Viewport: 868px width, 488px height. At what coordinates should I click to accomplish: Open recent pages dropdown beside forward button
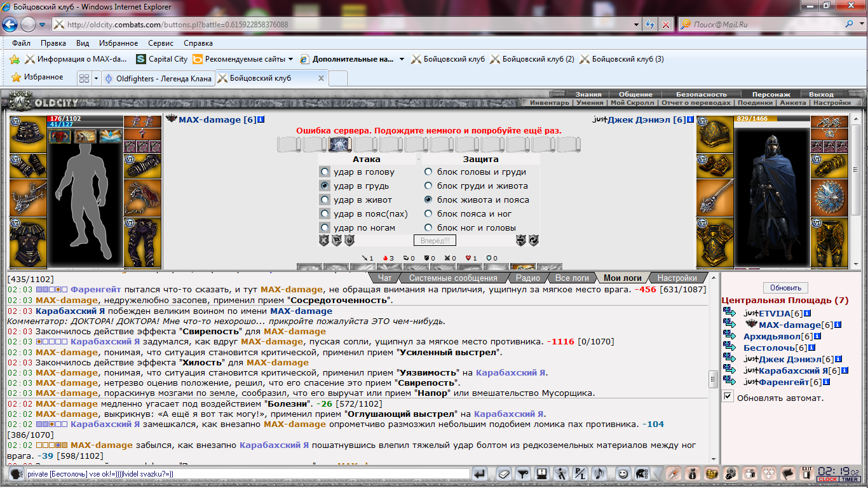point(42,25)
